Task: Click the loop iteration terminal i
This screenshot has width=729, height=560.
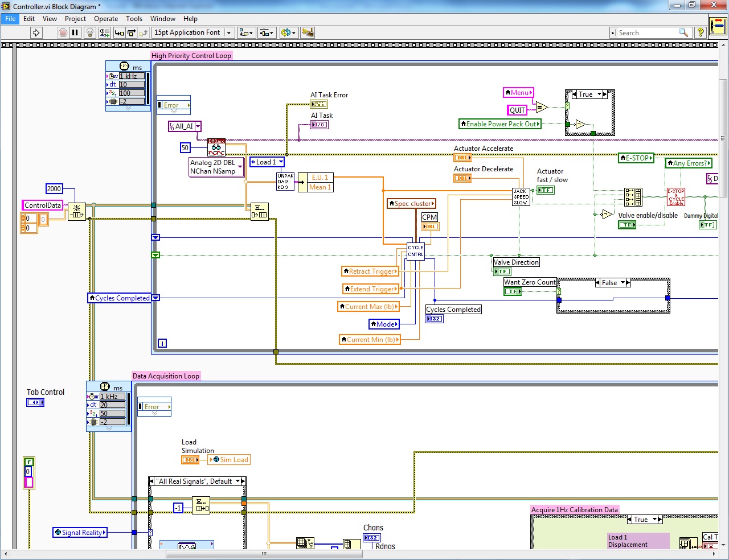Action: coord(162,343)
